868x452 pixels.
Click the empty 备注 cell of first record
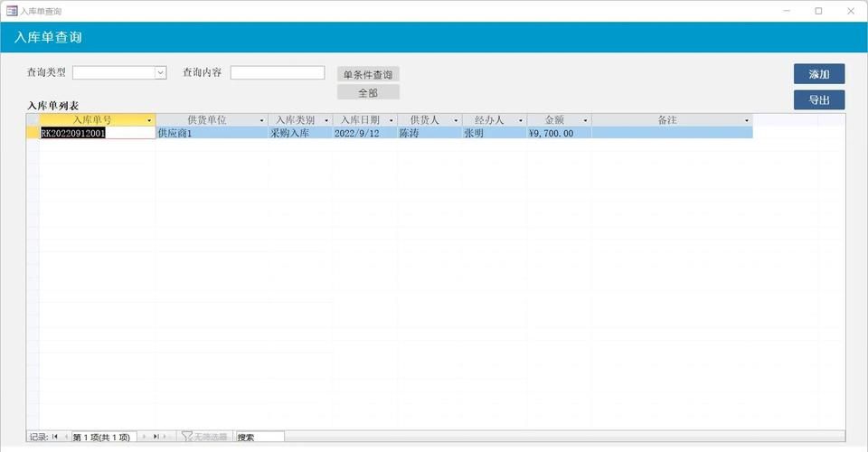coord(672,133)
